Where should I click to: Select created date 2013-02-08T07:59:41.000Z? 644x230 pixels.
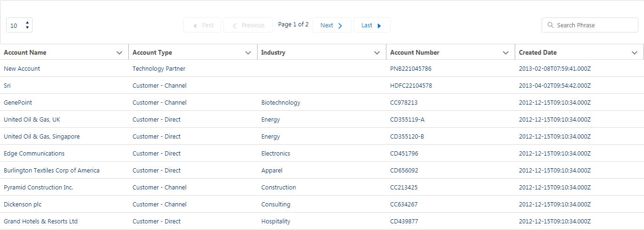(555, 69)
